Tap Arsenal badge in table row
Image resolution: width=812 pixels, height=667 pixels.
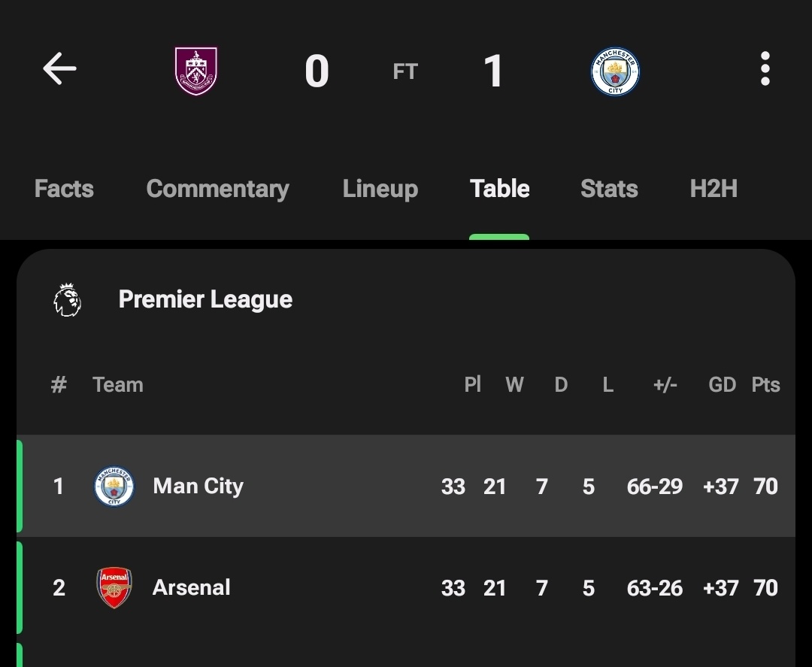click(114, 587)
